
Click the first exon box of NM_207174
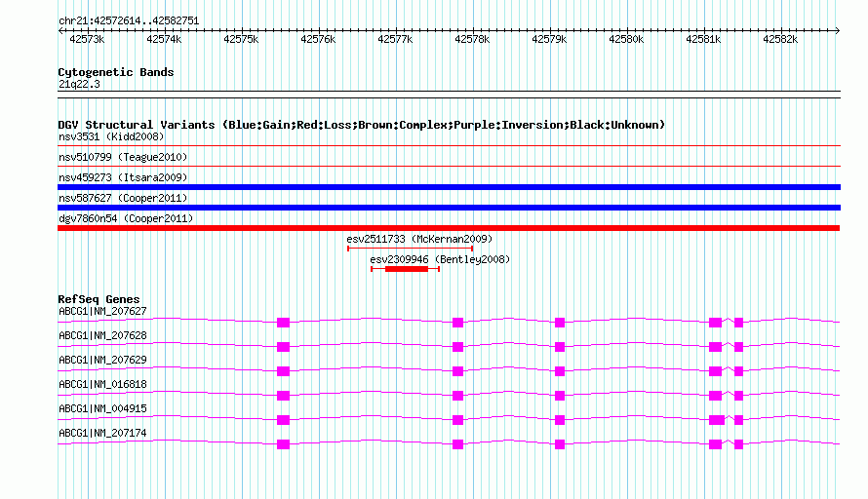click(x=283, y=444)
